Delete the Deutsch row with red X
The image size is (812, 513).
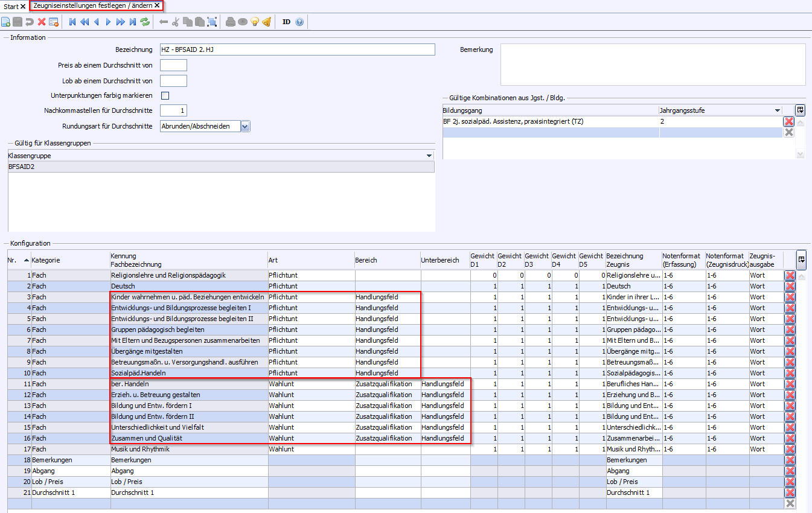tap(789, 286)
